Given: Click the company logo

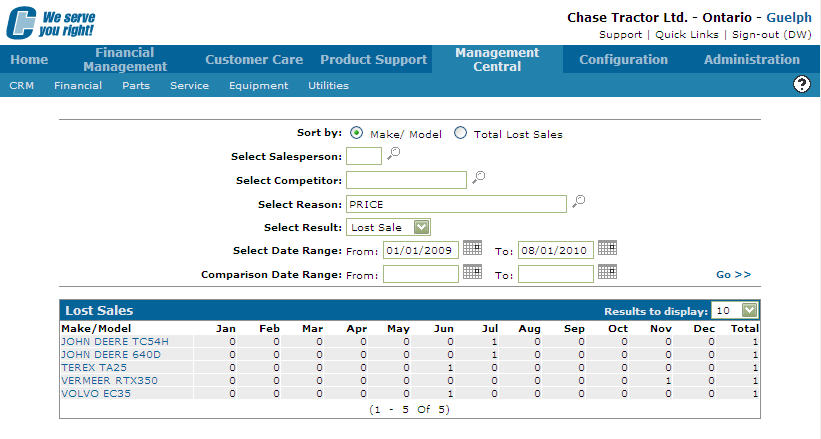Looking at the screenshot, I should (x=51, y=23).
